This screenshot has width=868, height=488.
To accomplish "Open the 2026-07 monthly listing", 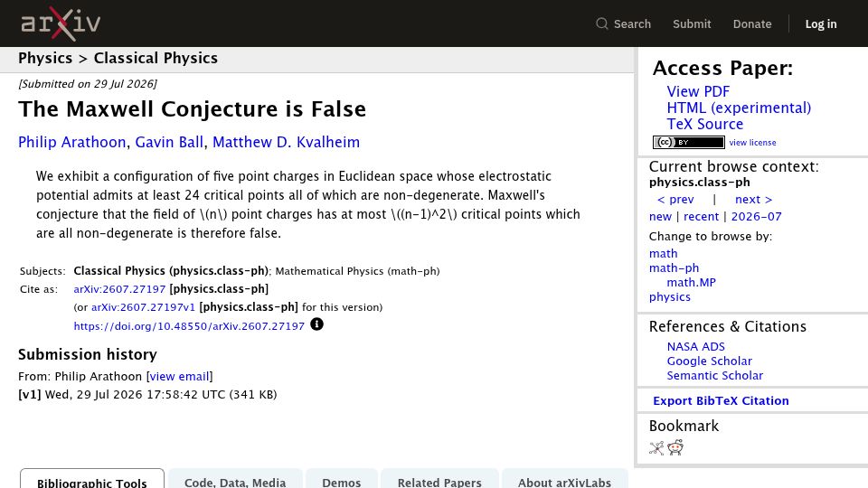I will coord(756,216).
